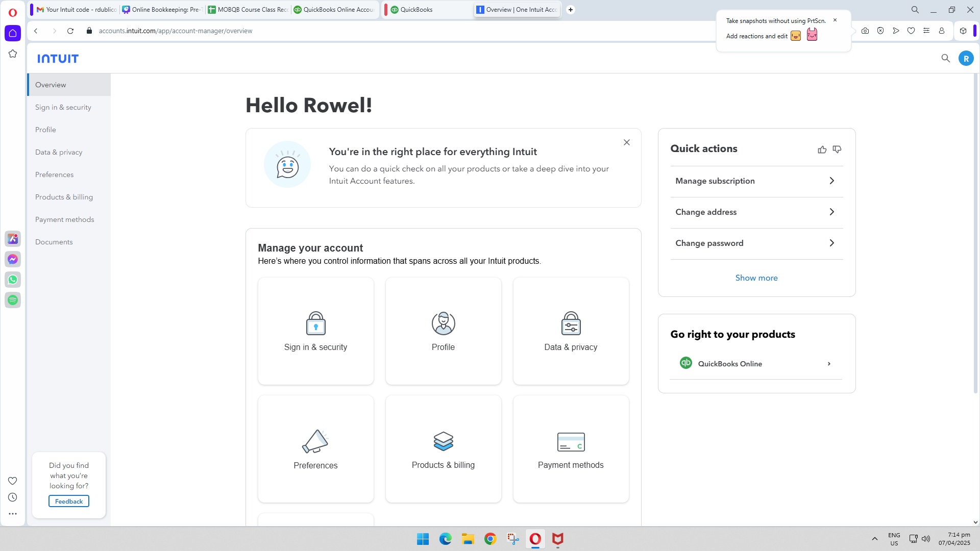Click the Feedback button
Image resolution: width=980 pixels, height=551 pixels.
[69, 502]
